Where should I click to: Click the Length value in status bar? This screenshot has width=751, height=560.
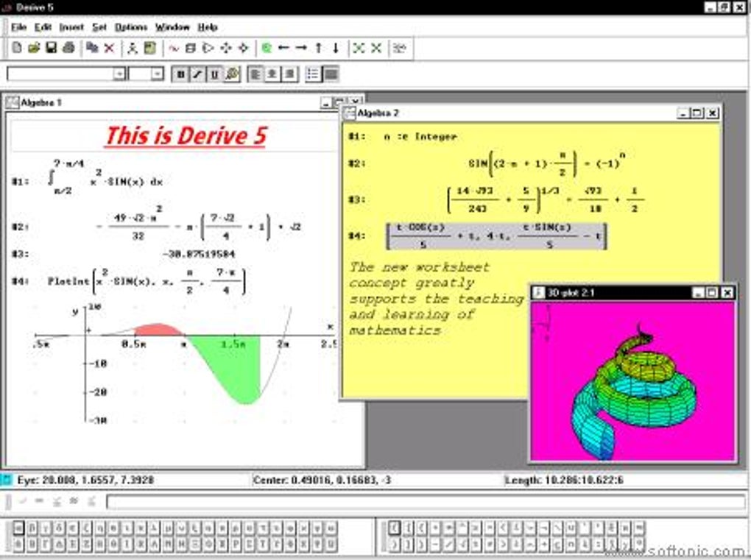point(564,480)
